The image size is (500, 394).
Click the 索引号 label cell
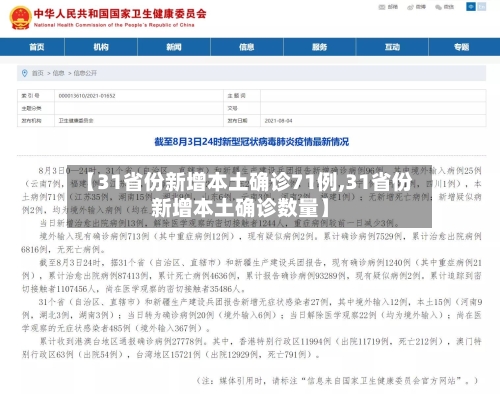(x=36, y=96)
